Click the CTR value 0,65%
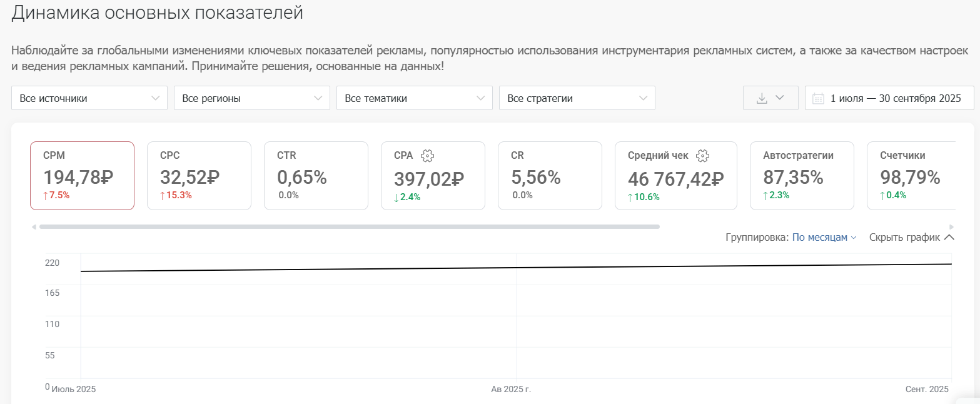Viewport: 980px width, 404px height. 302,178
